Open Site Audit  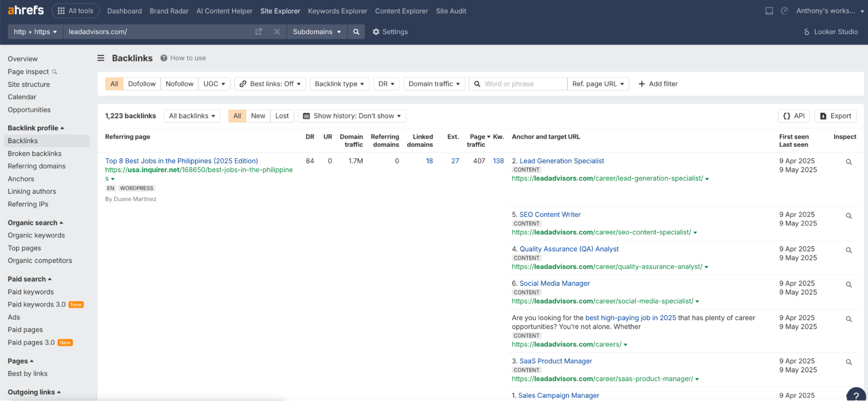pyautogui.click(x=451, y=11)
